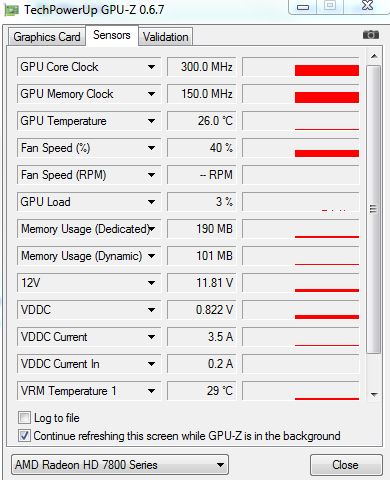390x480 pixels.
Task: Click the GPU Core Clock red graph
Action: [327, 70]
